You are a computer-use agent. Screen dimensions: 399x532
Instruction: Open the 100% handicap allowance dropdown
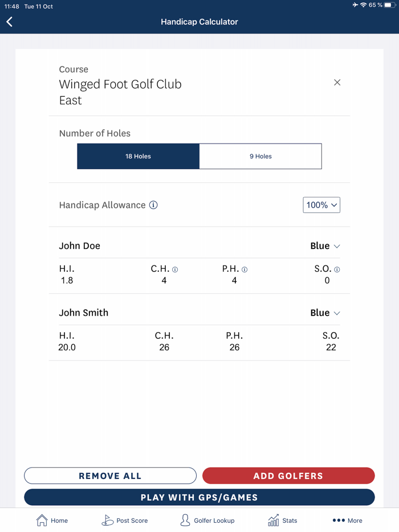pos(321,205)
